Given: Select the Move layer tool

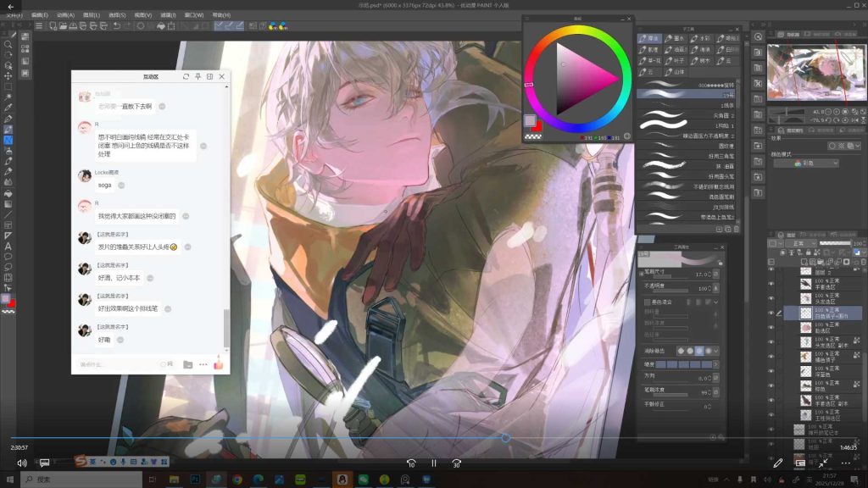Looking at the screenshot, I should tap(8, 75).
